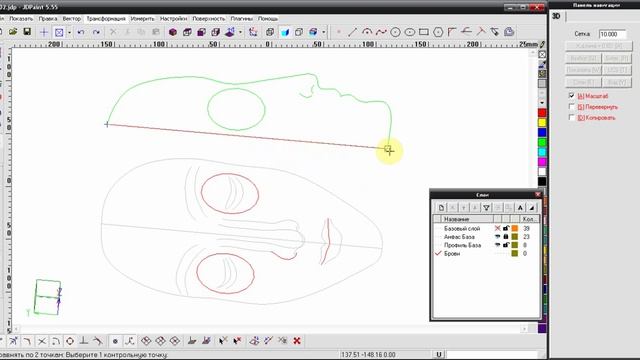Viewport: 640px width, 360px height.
Task: Click the circle center snap icon
Action: click(70, 340)
